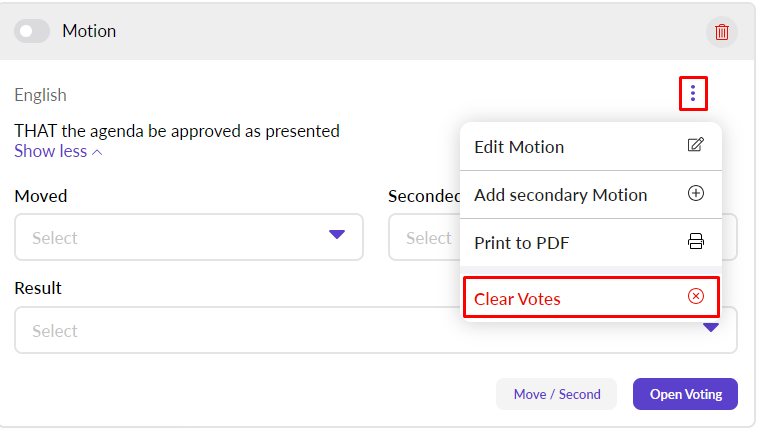Click the Seconded select field

coord(424,238)
